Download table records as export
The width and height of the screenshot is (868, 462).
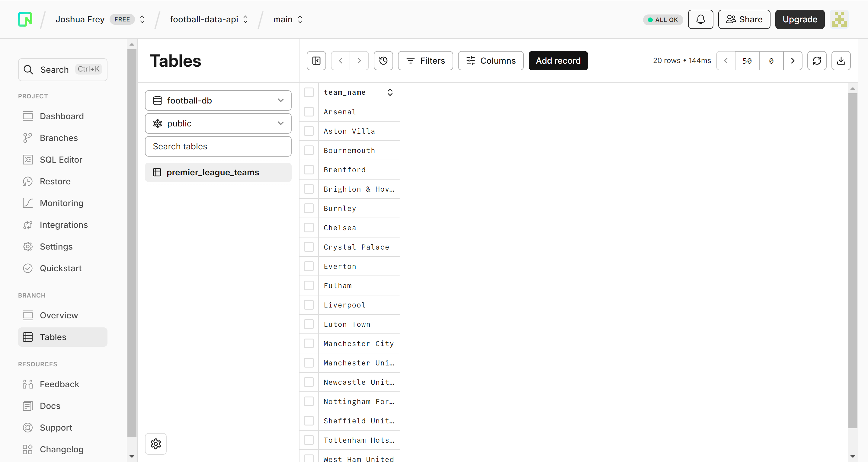(841, 61)
